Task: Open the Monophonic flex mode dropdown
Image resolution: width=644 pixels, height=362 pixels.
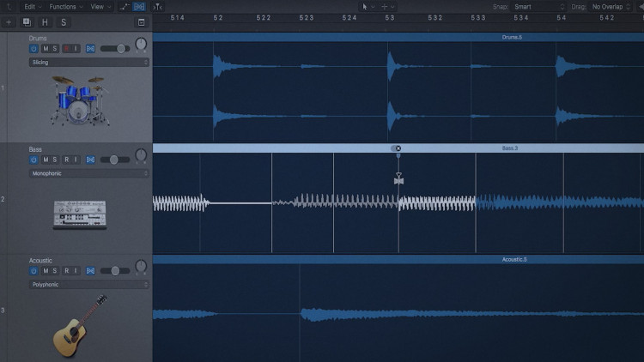Action: click(88, 173)
